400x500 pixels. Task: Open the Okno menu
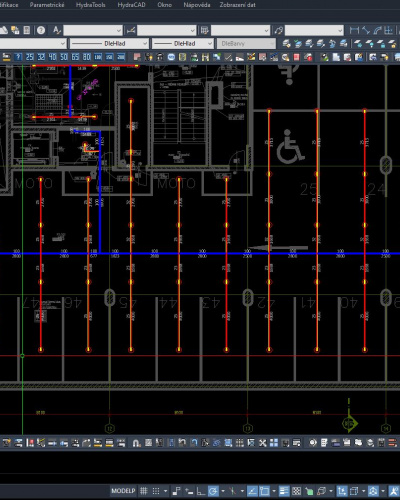click(165, 5)
